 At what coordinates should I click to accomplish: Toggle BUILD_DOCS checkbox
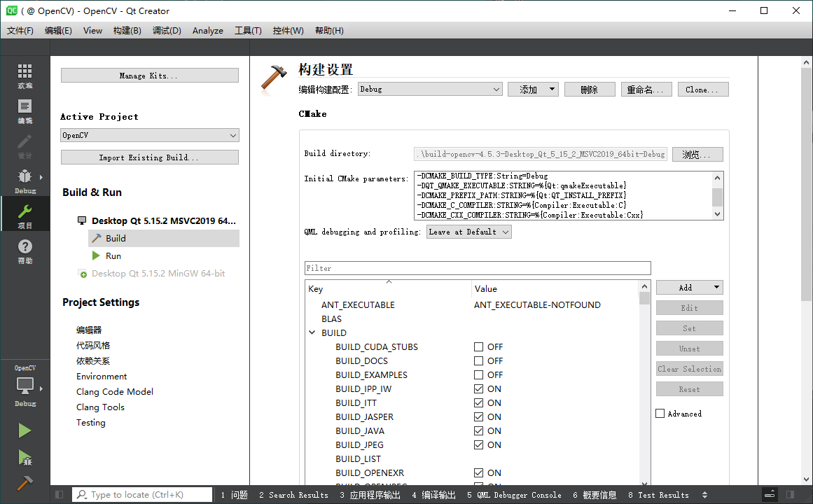pyautogui.click(x=478, y=361)
